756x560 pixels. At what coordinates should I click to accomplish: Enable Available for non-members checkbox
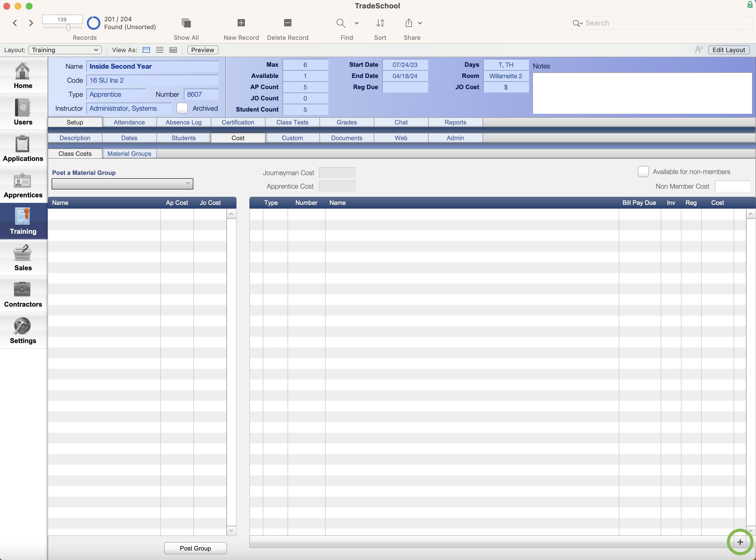click(643, 171)
